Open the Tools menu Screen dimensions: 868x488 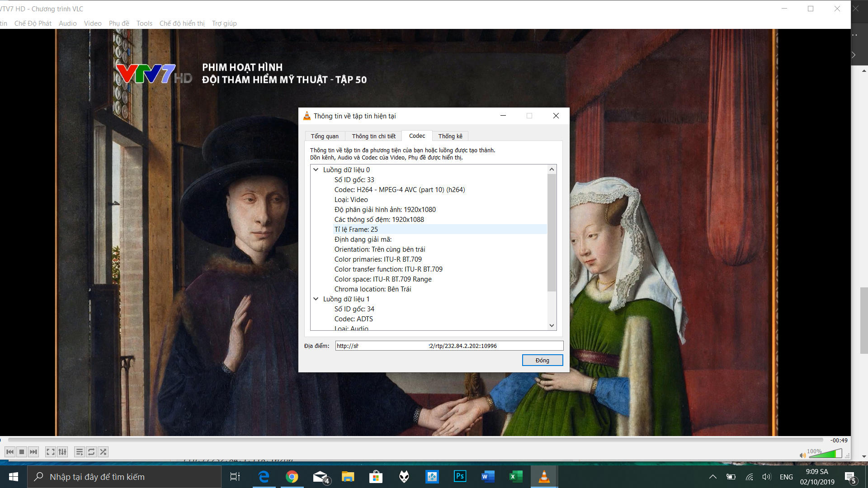coord(145,23)
